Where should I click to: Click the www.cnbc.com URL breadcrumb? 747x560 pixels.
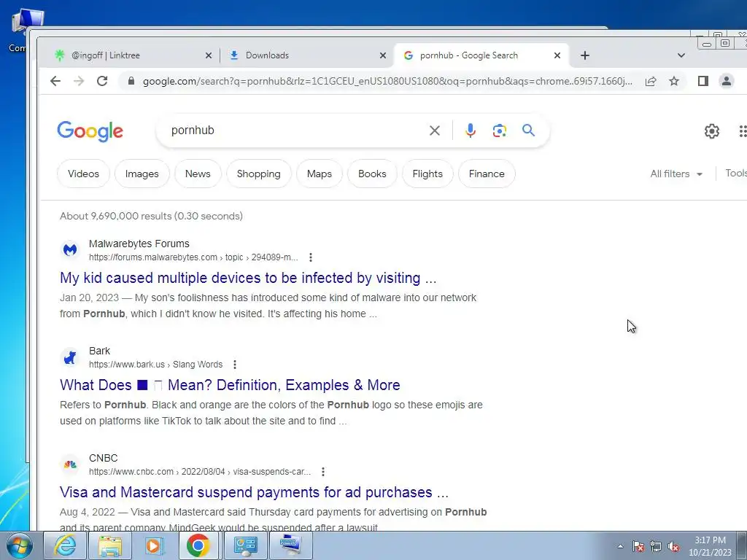(200, 472)
